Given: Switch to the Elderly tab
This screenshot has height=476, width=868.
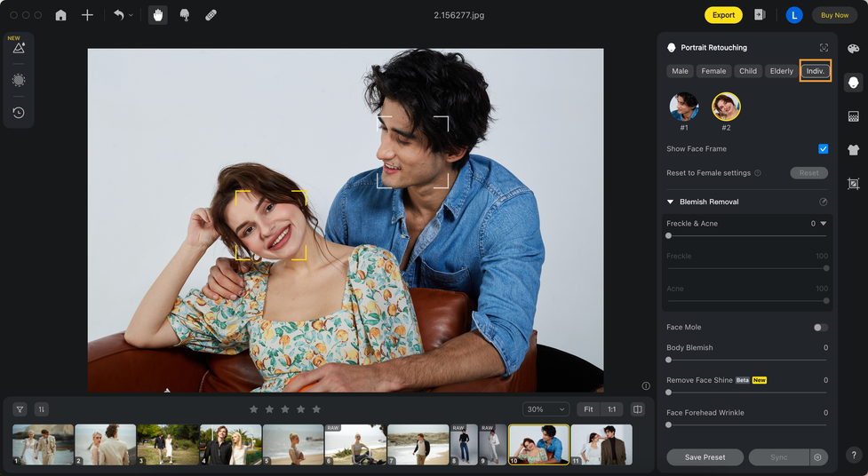Looking at the screenshot, I should coord(781,71).
